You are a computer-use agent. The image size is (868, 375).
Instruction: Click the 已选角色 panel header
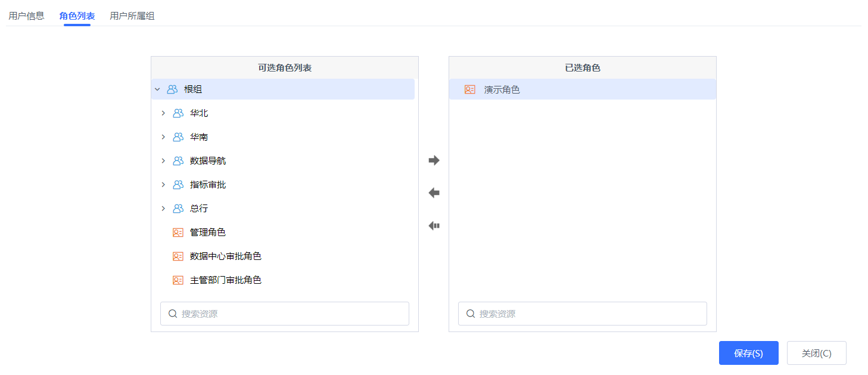point(583,68)
